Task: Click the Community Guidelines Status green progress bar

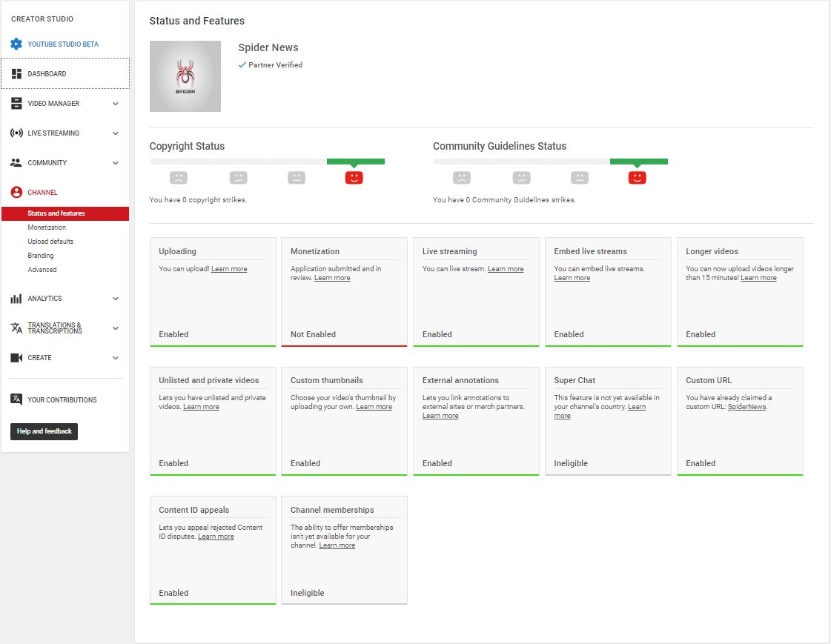Action: tap(638, 162)
